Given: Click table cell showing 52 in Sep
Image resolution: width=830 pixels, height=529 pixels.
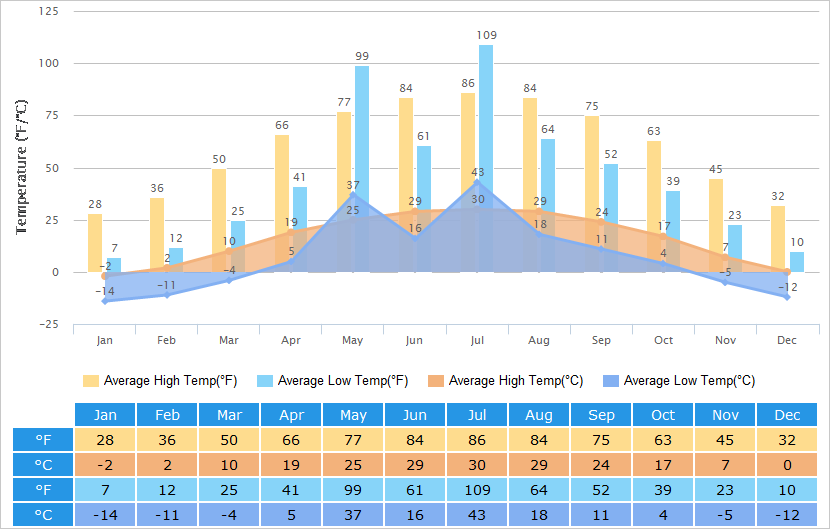Looking at the screenshot, I should [x=601, y=490].
